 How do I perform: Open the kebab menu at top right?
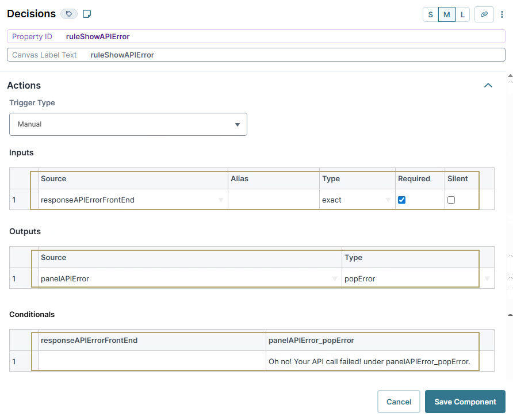click(502, 14)
